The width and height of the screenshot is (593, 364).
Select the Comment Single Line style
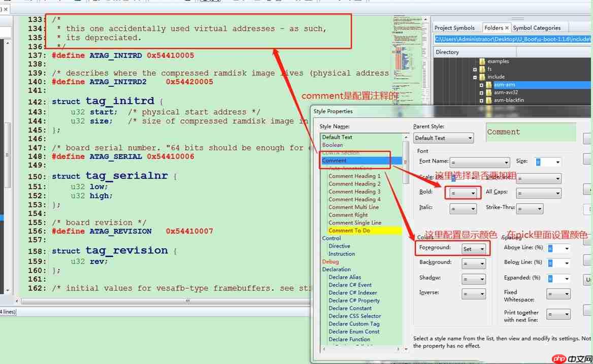click(x=355, y=223)
